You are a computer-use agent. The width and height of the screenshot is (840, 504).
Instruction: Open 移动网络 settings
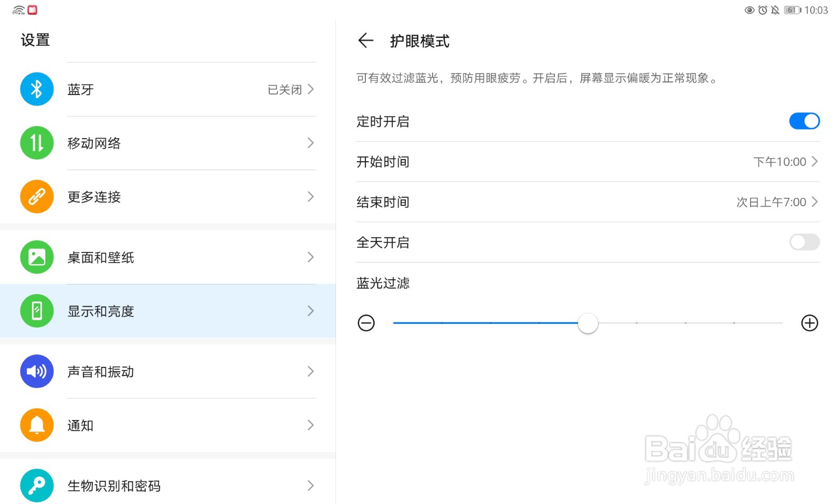coord(94,143)
